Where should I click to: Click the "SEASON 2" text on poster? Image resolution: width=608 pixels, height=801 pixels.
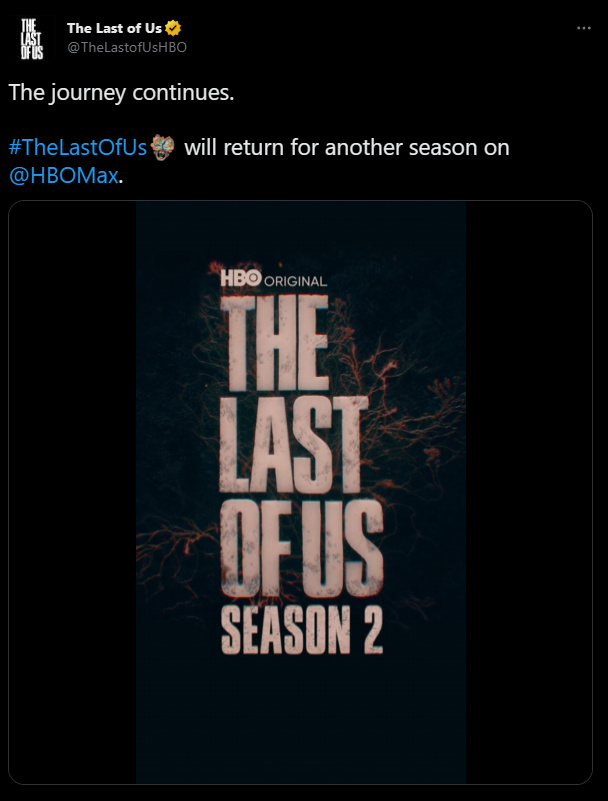point(300,625)
